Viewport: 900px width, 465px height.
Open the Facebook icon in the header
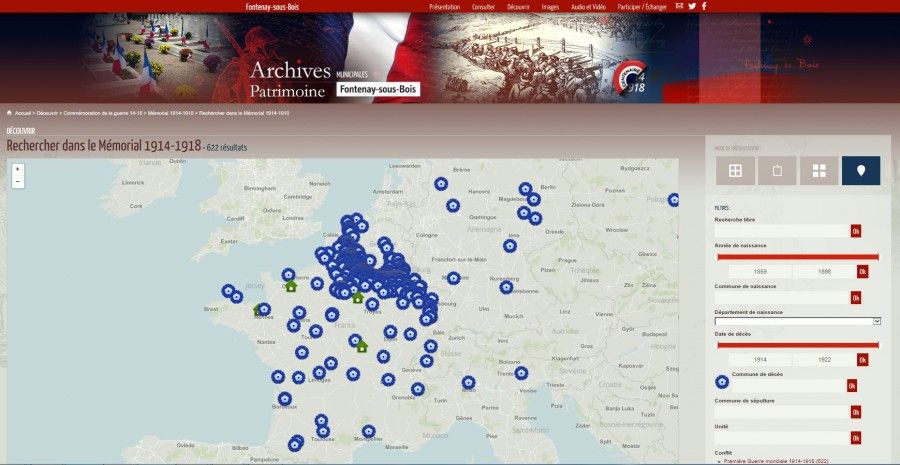pyautogui.click(x=703, y=6)
